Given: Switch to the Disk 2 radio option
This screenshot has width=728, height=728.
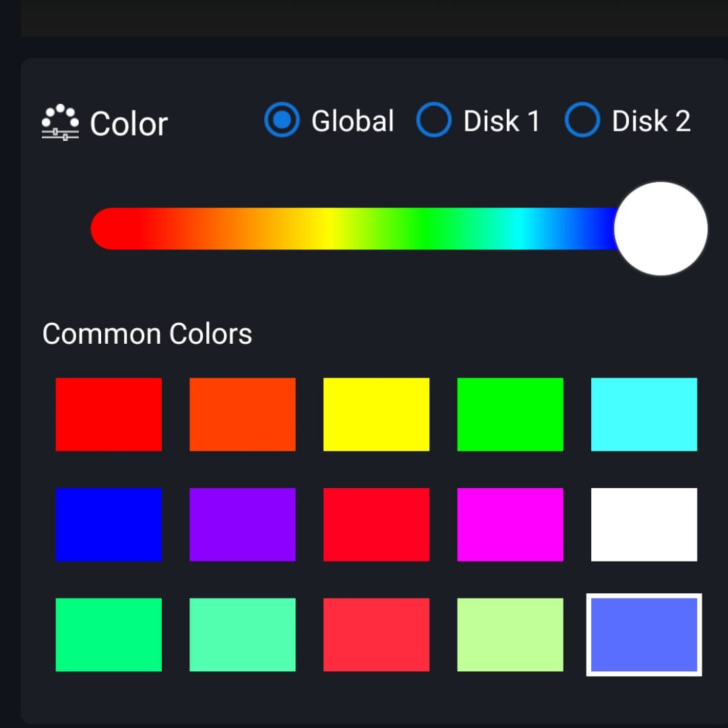Looking at the screenshot, I should pyautogui.click(x=582, y=121).
